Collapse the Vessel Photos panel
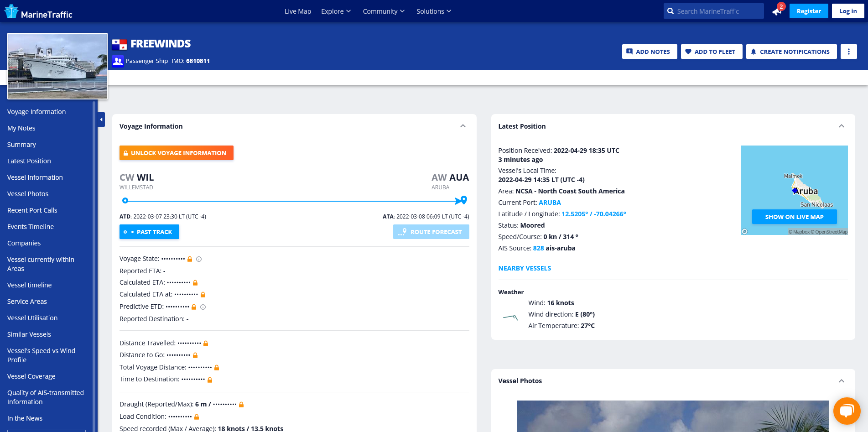This screenshot has height=432, width=868. (x=842, y=381)
